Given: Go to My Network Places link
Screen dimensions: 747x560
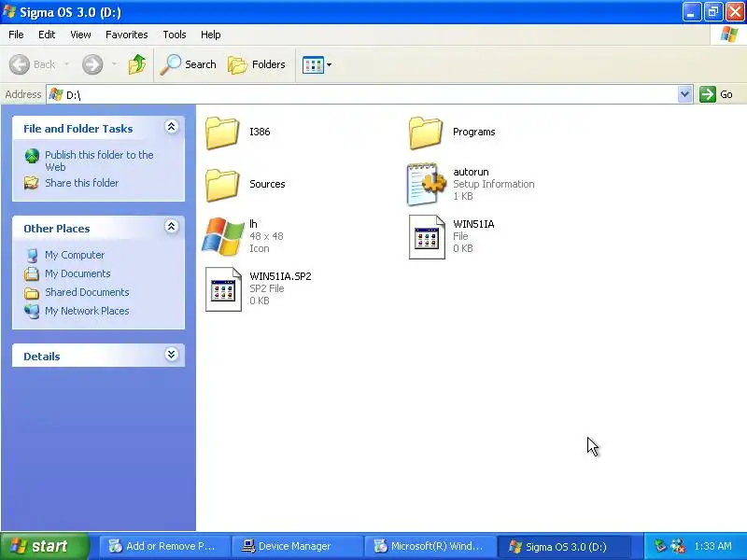Looking at the screenshot, I should click(87, 311).
